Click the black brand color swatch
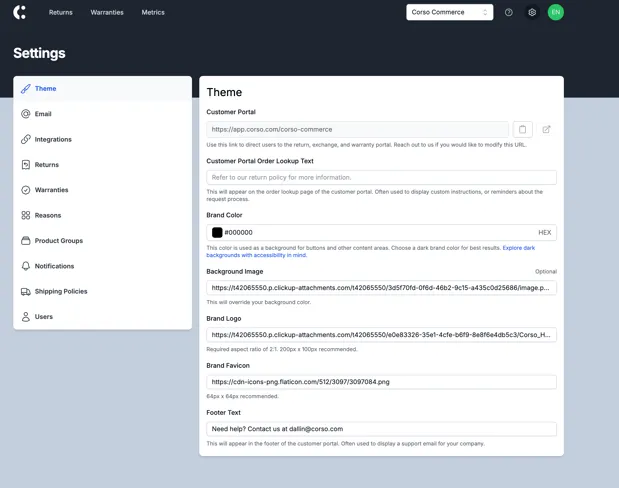The image size is (619, 488). click(x=217, y=232)
